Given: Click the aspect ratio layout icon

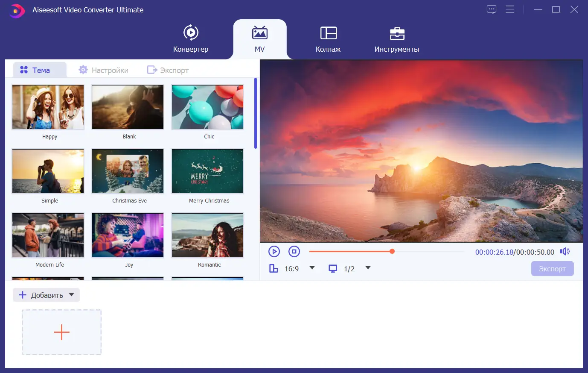Looking at the screenshot, I should pyautogui.click(x=274, y=268).
